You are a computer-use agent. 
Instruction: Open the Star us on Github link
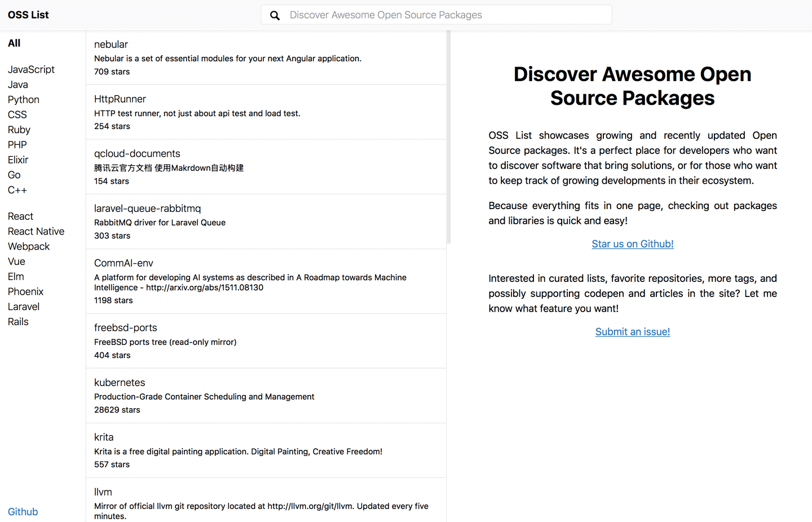click(x=632, y=244)
